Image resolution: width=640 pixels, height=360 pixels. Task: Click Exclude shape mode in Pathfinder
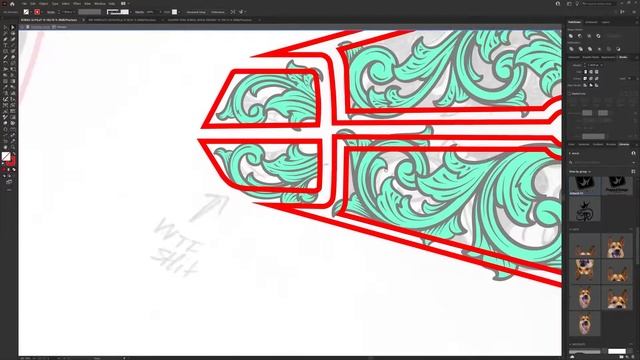coord(598,36)
